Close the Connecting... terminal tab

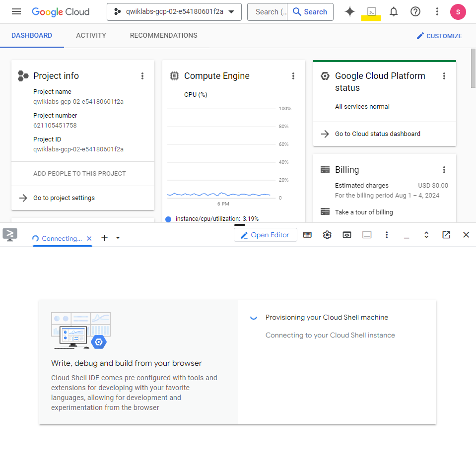pyautogui.click(x=89, y=239)
